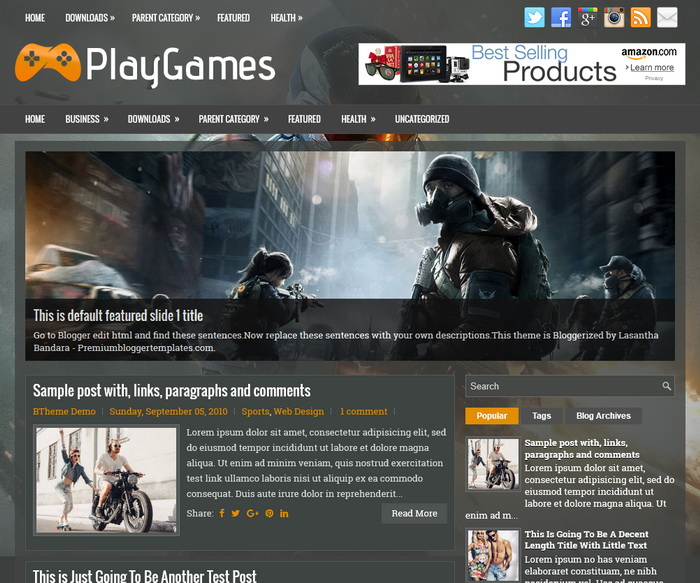Open the Sports category link
The height and width of the screenshot is (583, 700).
click(255, 412)
